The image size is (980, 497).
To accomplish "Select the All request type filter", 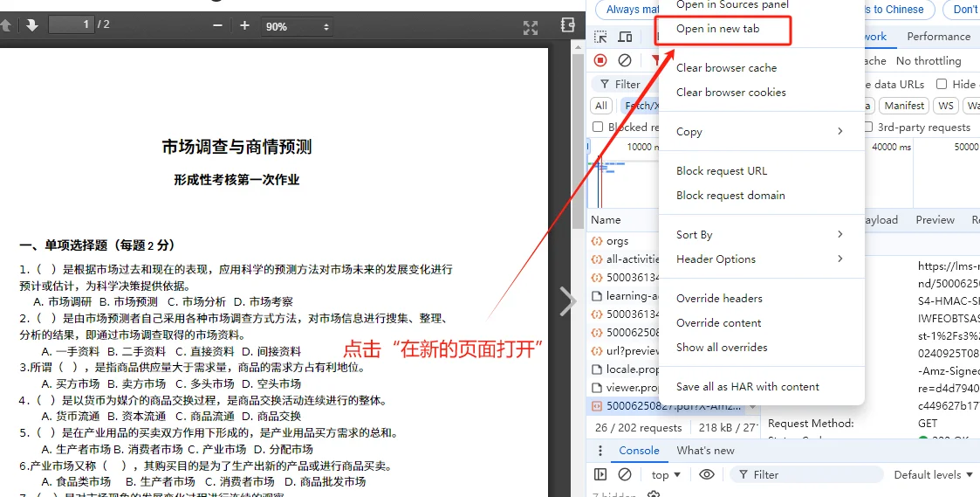I will [x=600, y=106].
